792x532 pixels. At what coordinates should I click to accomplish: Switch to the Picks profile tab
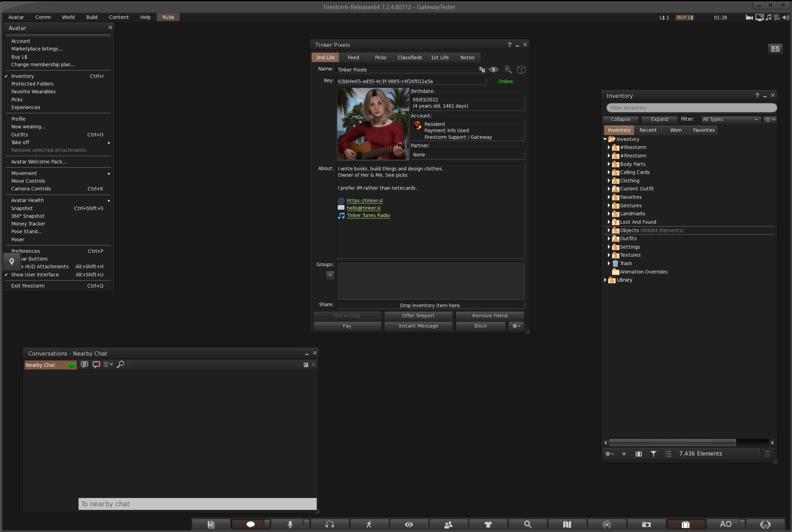pos(381,58)
